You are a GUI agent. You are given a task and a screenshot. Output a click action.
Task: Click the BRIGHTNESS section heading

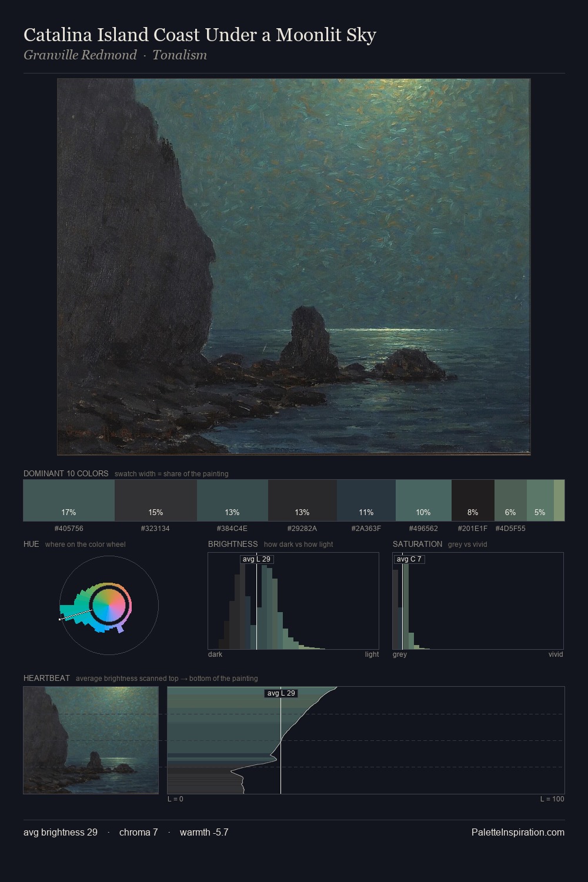click(233, 544)
